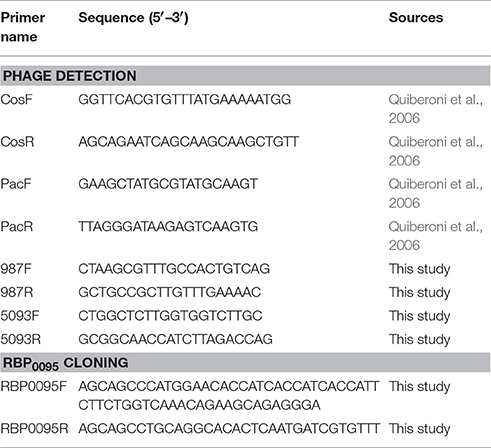Viewport: 491px width, 448px height.
Task: Open Quiberoni et al., 2006 citation for PacF
Action: (436, 193)
